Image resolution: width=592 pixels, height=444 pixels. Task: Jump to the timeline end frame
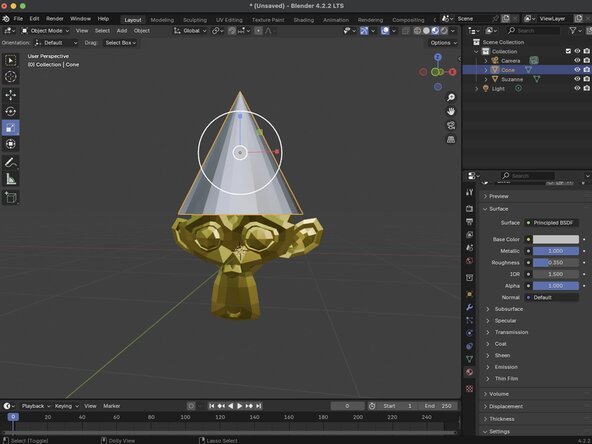259,406
